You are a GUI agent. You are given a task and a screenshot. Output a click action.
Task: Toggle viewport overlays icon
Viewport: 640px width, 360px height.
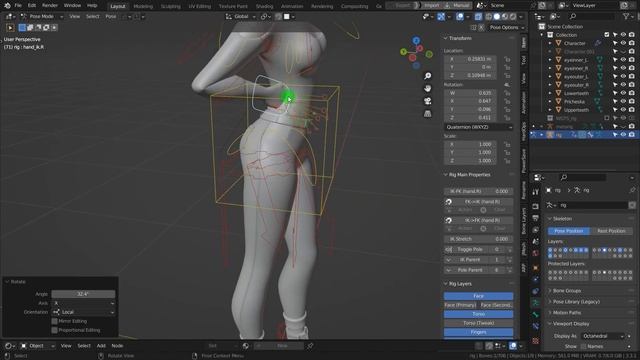460,17
